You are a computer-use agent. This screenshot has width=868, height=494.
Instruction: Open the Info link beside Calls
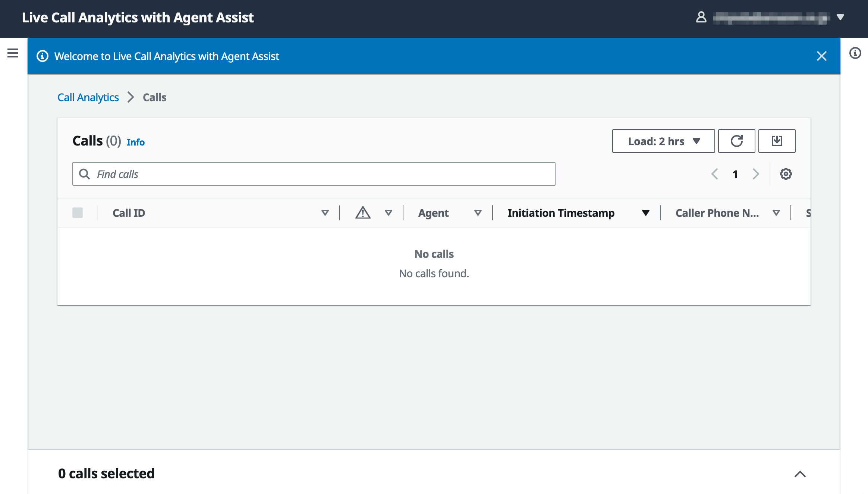(135, 142)
